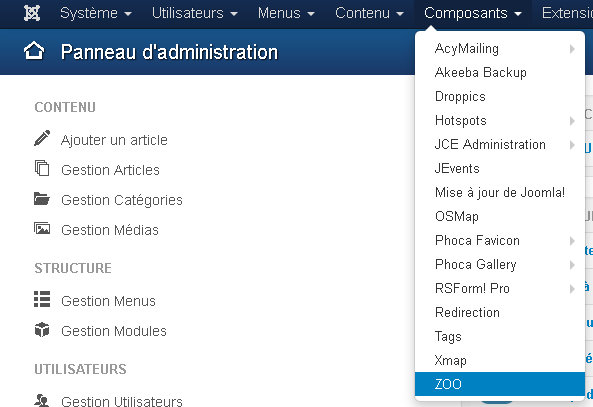Click the cube icon for Gestion Modules
593x407 pixels.
coord(42,329)
